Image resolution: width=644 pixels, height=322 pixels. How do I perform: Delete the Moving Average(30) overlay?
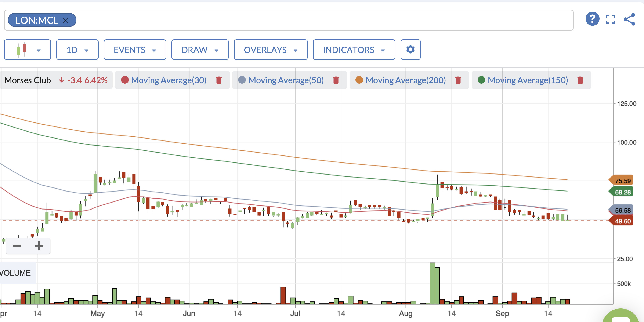pos(219,80)
